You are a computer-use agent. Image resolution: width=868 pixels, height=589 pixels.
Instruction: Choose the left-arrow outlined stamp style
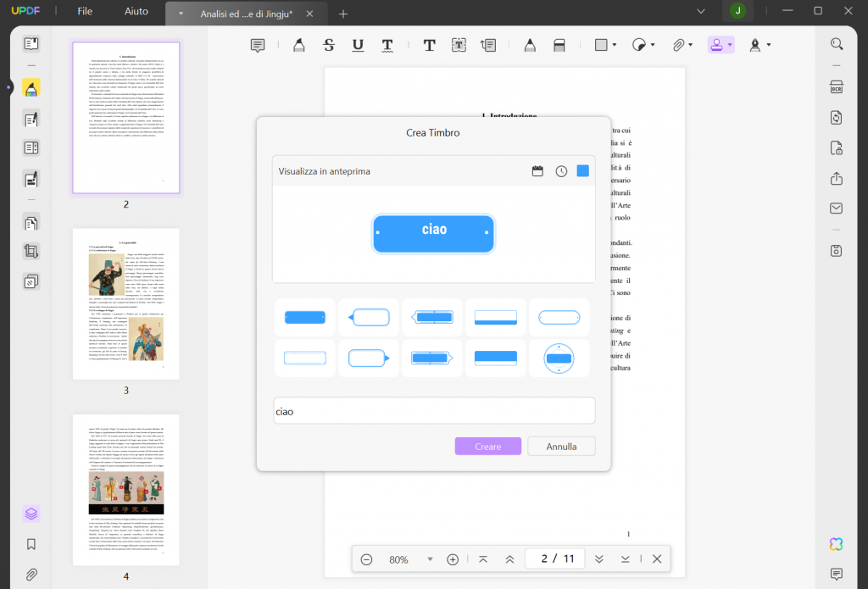(x=369, y=317)
